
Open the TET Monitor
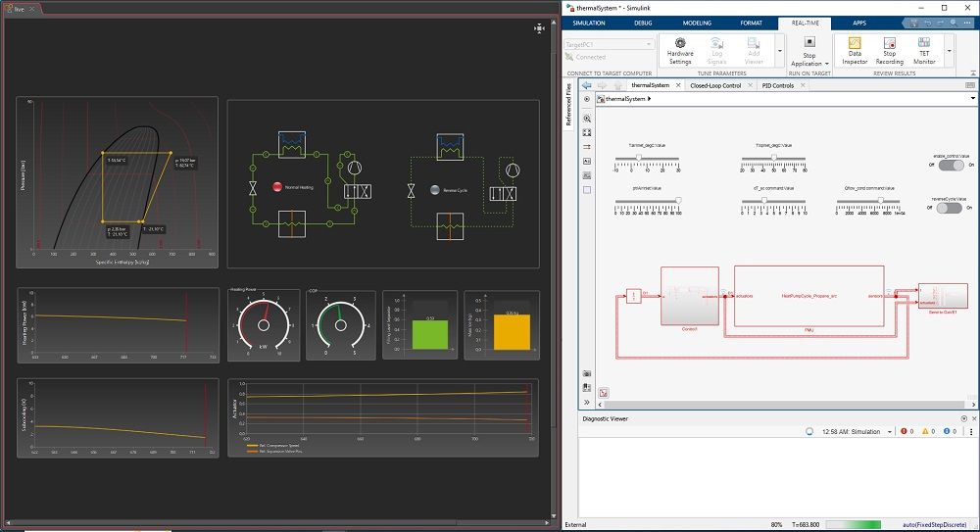(924, 51)
